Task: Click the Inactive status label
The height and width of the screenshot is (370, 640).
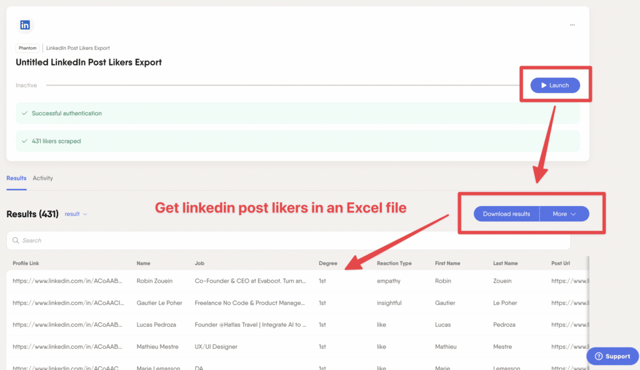Action: point(26,85)
